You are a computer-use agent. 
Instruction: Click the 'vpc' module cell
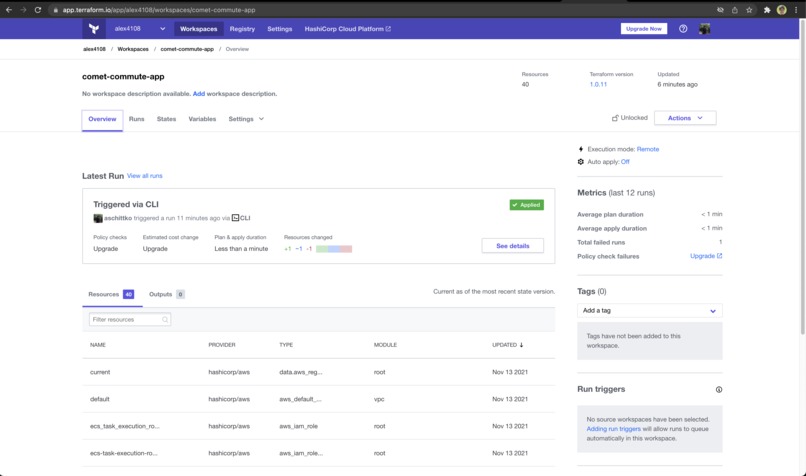tap(379, 399)
